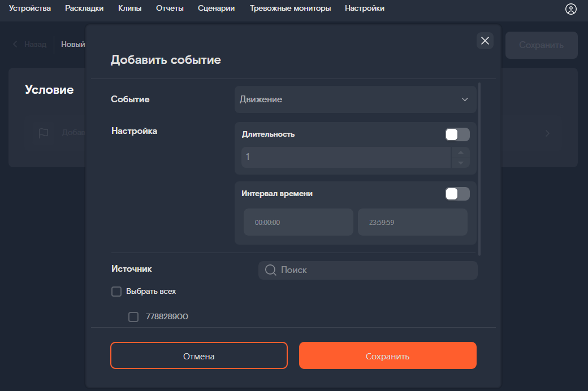Click the back chevron next to Назад

click(15, 44)
